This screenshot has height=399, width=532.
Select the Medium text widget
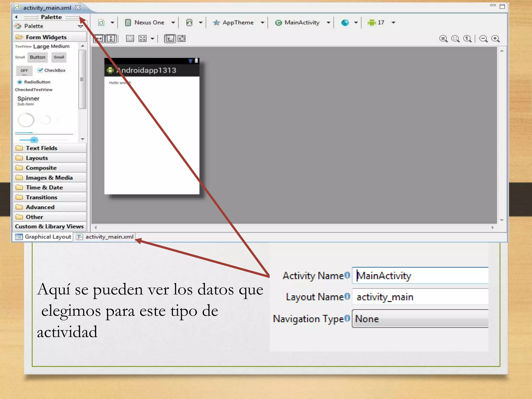pyautogui.click(x=60, y=46)
